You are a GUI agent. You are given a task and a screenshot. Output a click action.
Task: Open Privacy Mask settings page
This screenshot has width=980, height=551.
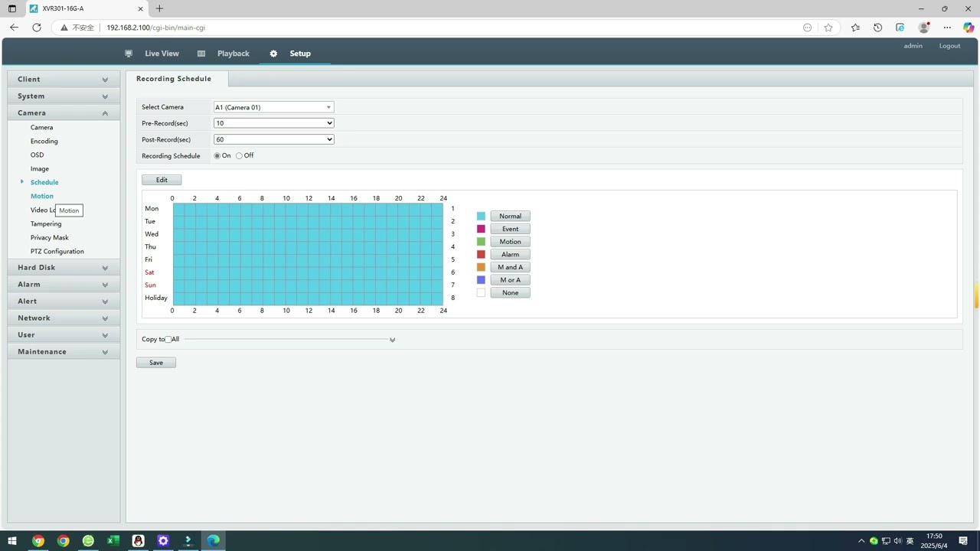tap(50, 237)
